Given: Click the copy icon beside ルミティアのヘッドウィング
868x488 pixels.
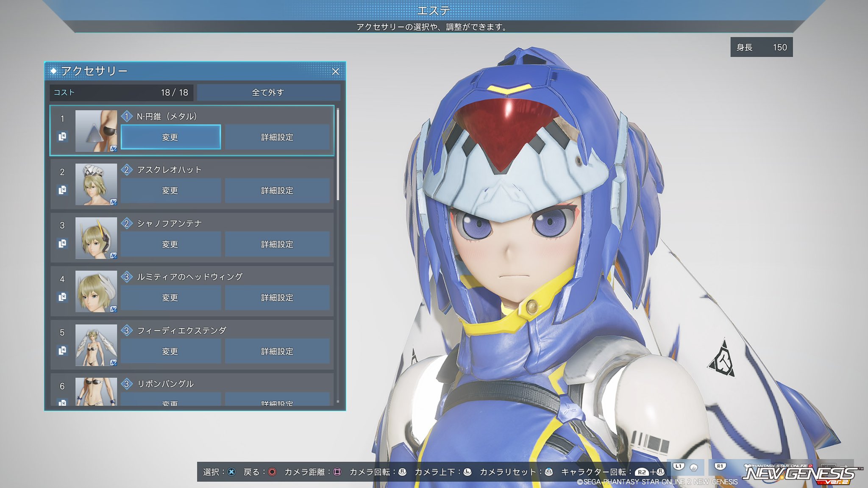Looking at the screenshot, I should [62, 297].
